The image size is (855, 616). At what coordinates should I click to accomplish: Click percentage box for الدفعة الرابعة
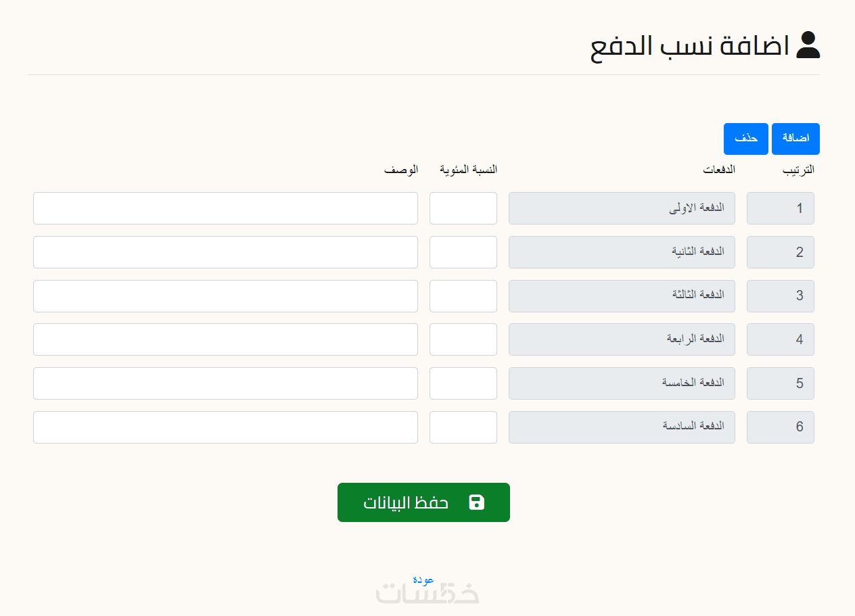coord(463,339)
